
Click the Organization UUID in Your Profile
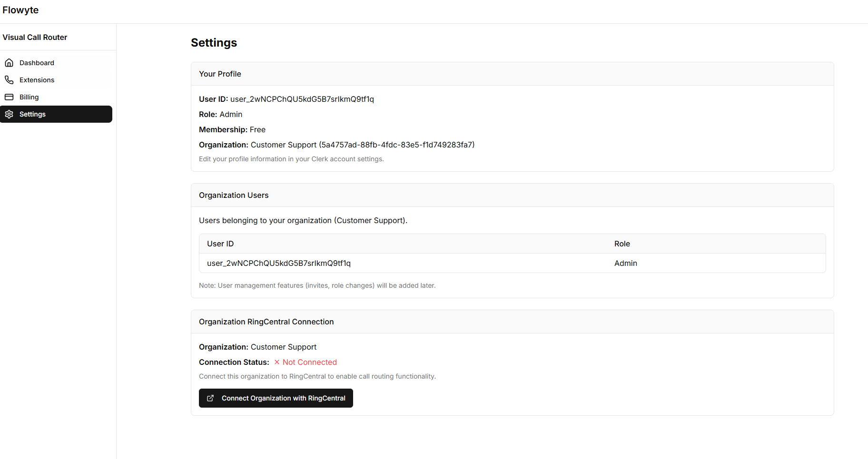(x=396, y=145)
